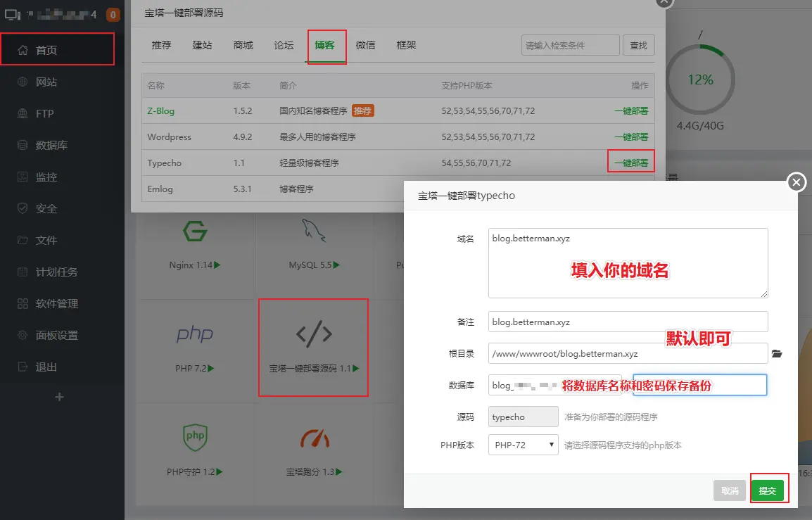
Task: Click the 计划任务 calendar icon
Action: (23, 272)
